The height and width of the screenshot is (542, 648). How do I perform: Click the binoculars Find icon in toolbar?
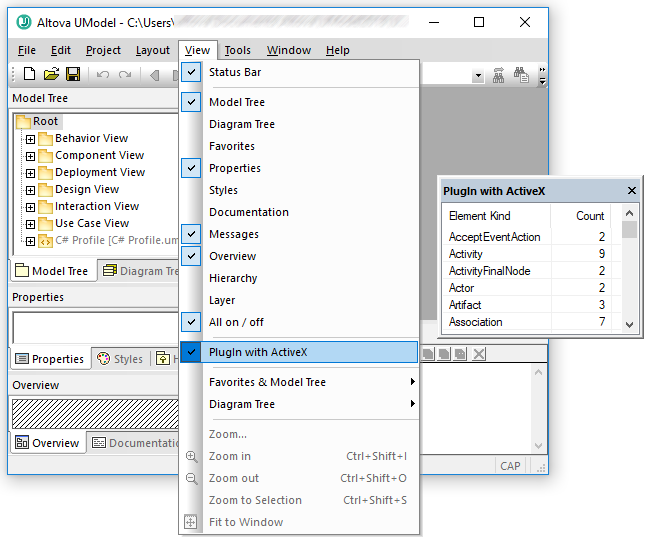pos(521,74)
